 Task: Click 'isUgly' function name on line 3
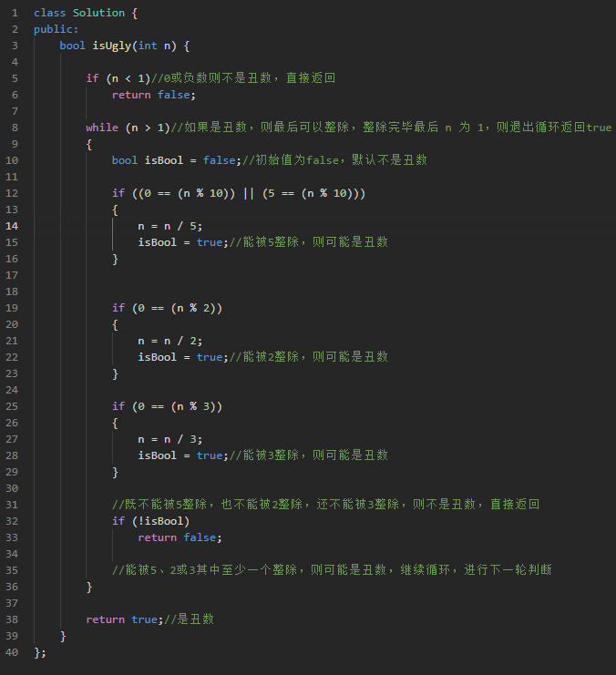[111, 46]
